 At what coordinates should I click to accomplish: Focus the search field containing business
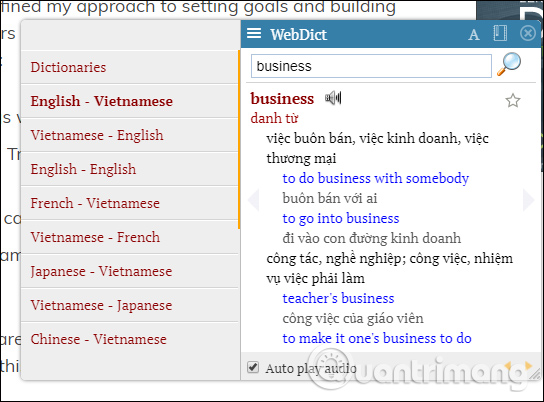tap(371, 66)
